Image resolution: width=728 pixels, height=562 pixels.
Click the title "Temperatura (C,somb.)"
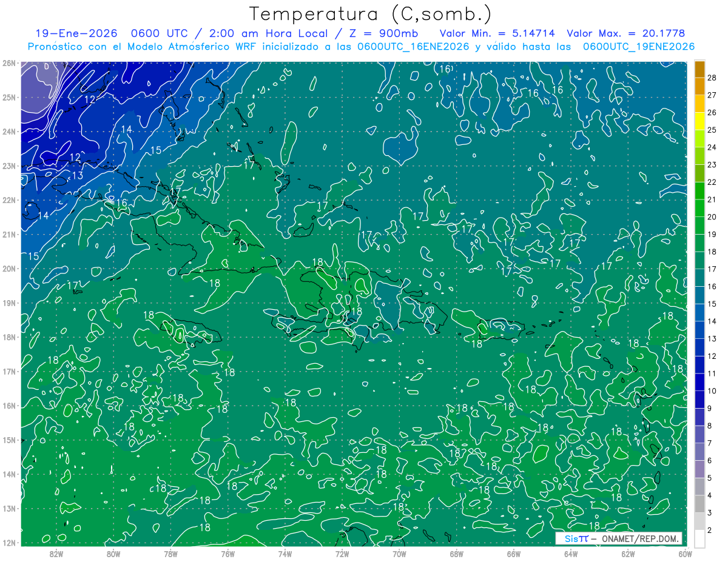click(x=370, y=14)
